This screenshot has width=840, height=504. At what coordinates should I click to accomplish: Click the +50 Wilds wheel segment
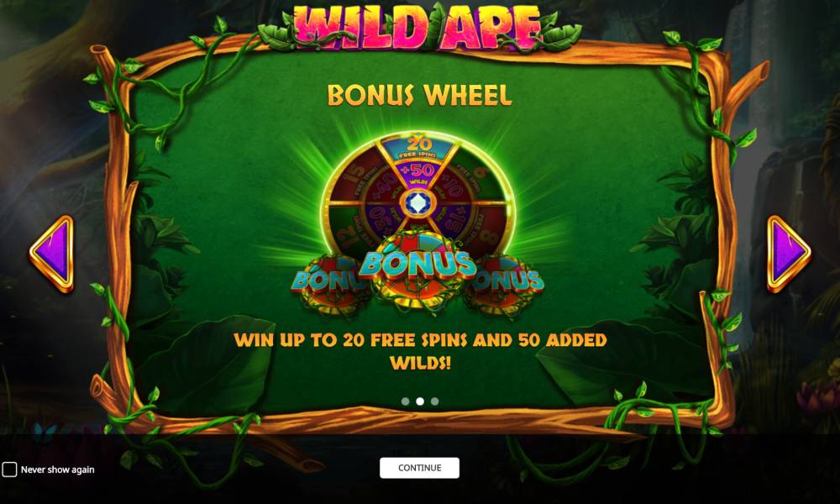[x=417, y=174]
